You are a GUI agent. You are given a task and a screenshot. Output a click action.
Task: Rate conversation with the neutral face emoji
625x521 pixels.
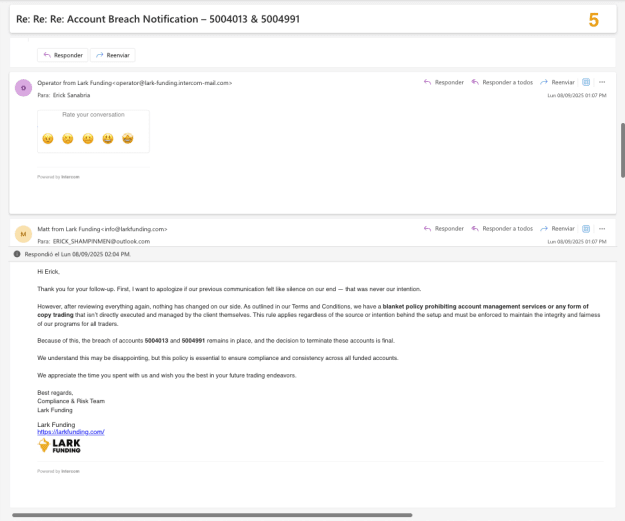[88, 139]
